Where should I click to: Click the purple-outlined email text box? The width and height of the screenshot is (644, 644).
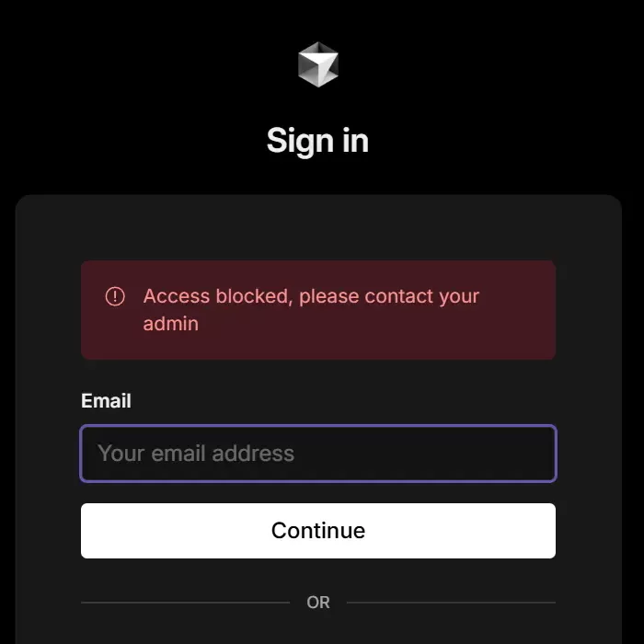pos(318,454)
